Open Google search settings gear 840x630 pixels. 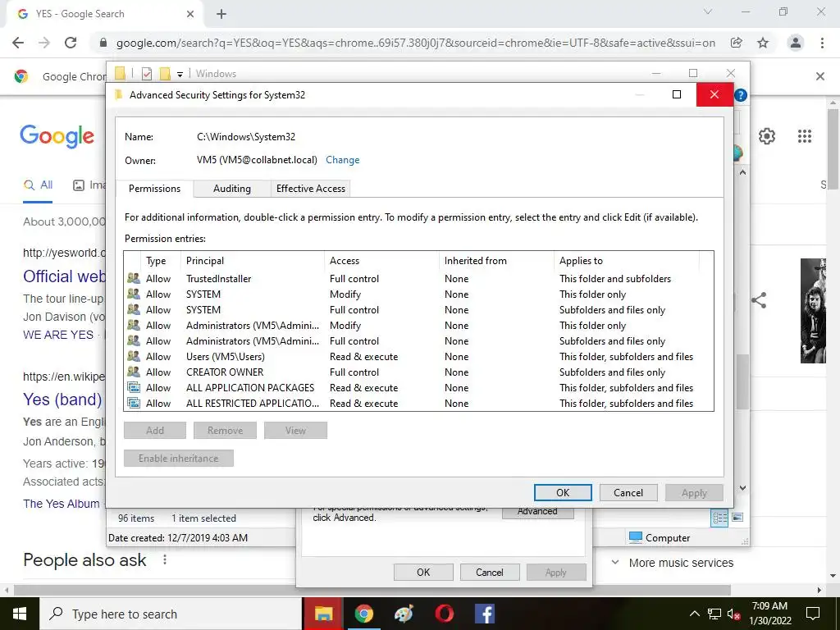767,136
